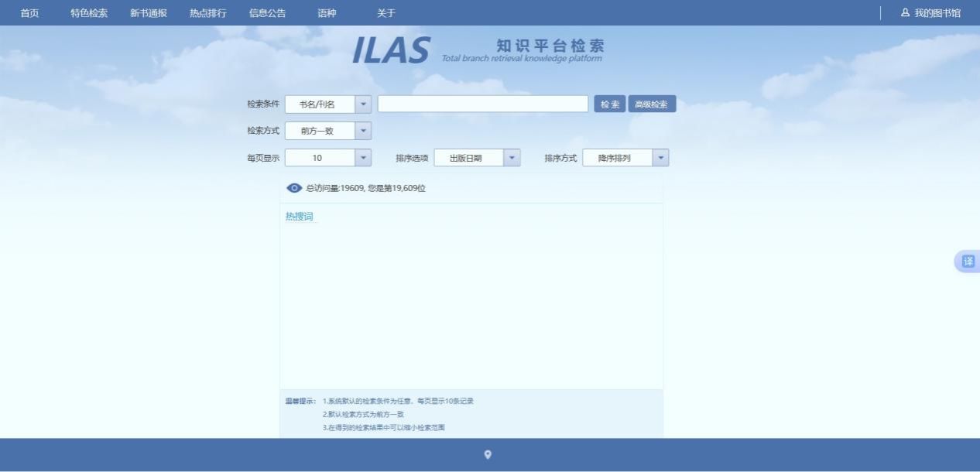Click the eye icon beside total visits

point(294,188)
